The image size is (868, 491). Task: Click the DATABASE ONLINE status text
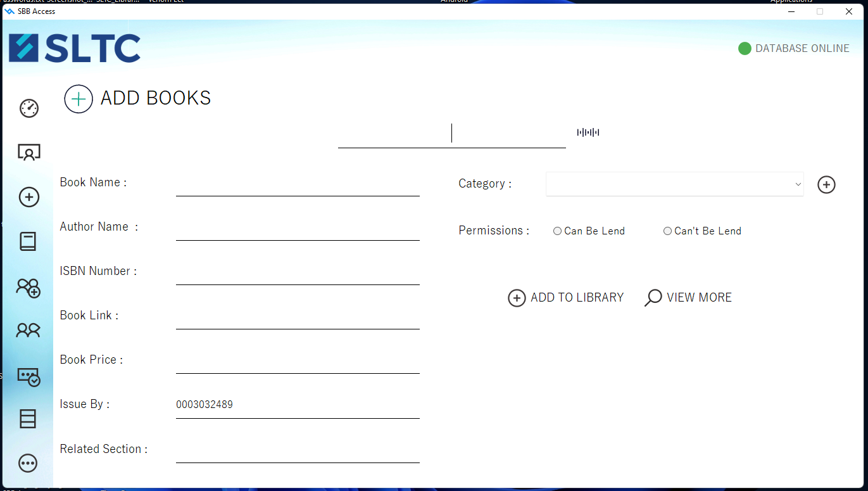click(802, 48)
